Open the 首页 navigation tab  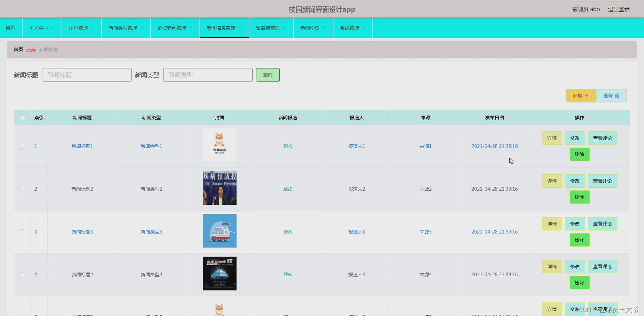(x=10, y=28)
